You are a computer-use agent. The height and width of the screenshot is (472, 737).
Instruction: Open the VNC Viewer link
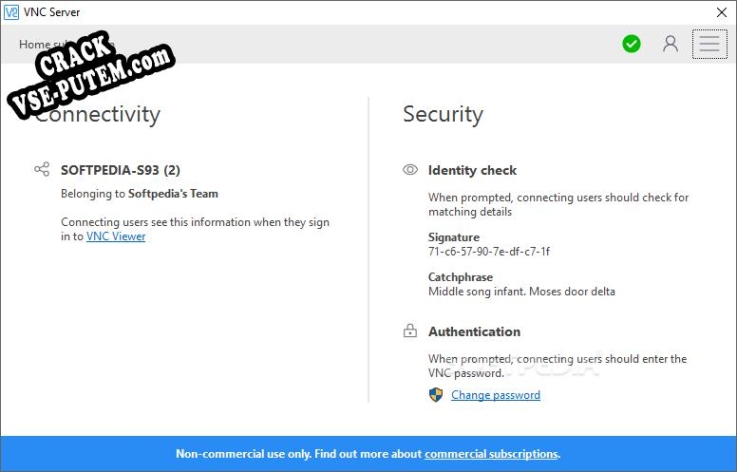click(x=116, y=237)
